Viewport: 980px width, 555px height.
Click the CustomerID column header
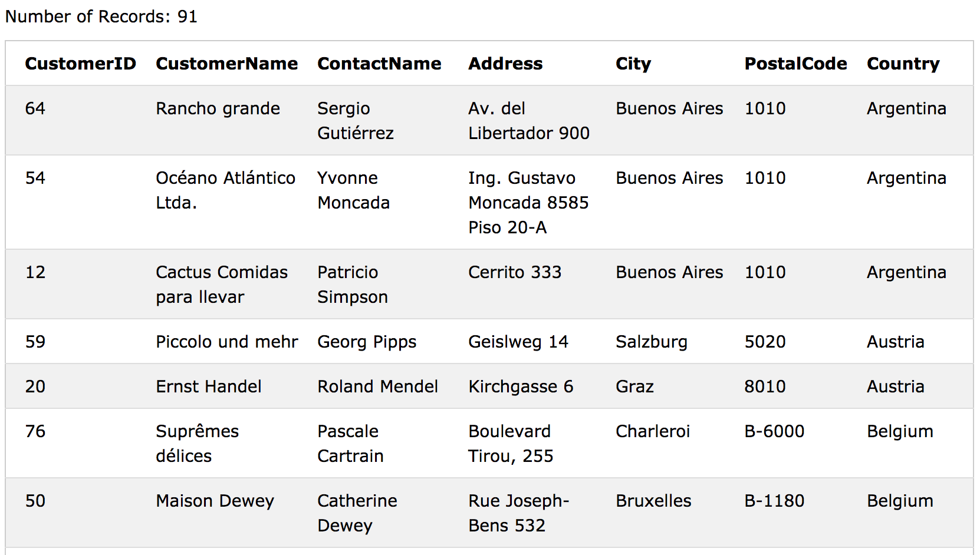80,64
